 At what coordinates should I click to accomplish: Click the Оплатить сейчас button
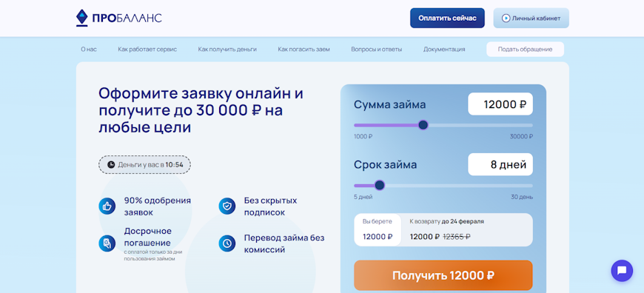coord(447,18)
